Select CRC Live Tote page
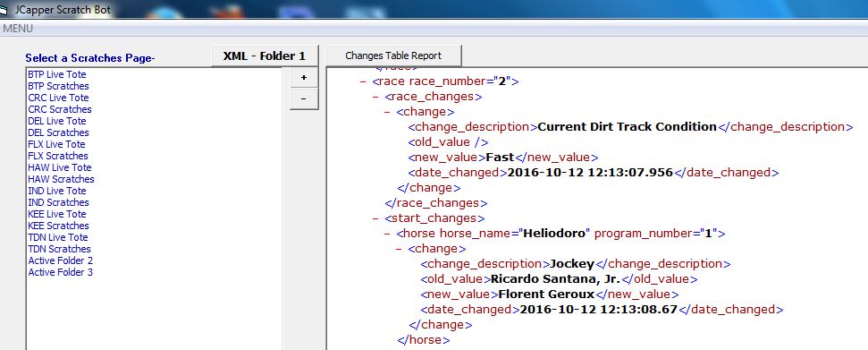This screenshot has width=868, height=350. coord(58,98)
